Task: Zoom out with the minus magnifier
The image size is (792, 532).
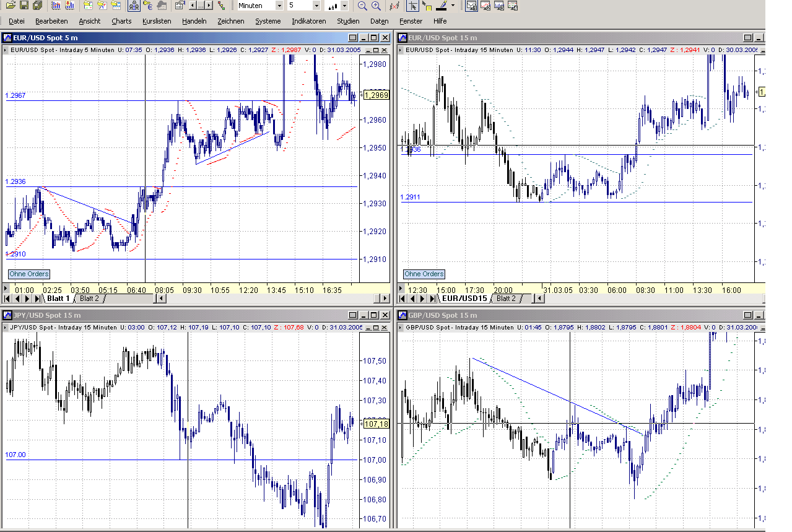Action: click(x=362, y=6)
